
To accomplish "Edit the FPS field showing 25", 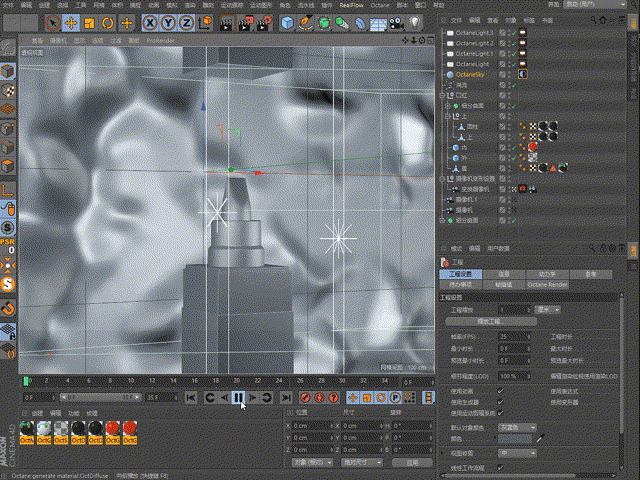I will [x=514, y=337].
